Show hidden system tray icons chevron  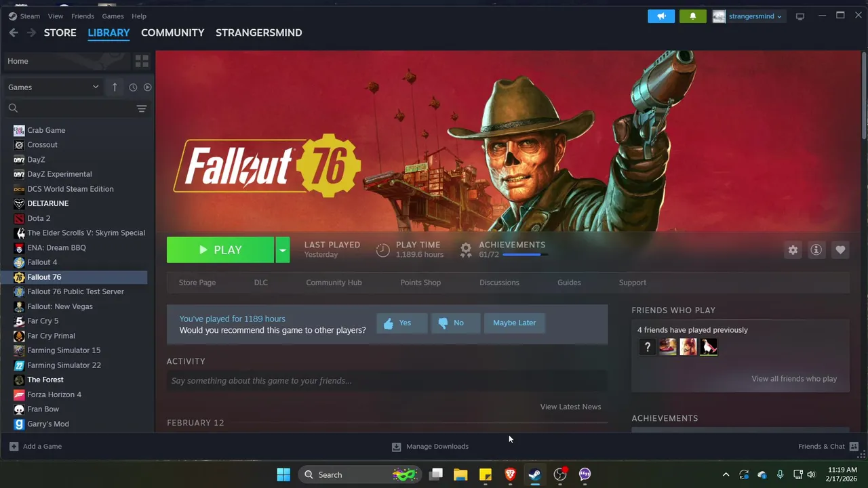(726, 474)
